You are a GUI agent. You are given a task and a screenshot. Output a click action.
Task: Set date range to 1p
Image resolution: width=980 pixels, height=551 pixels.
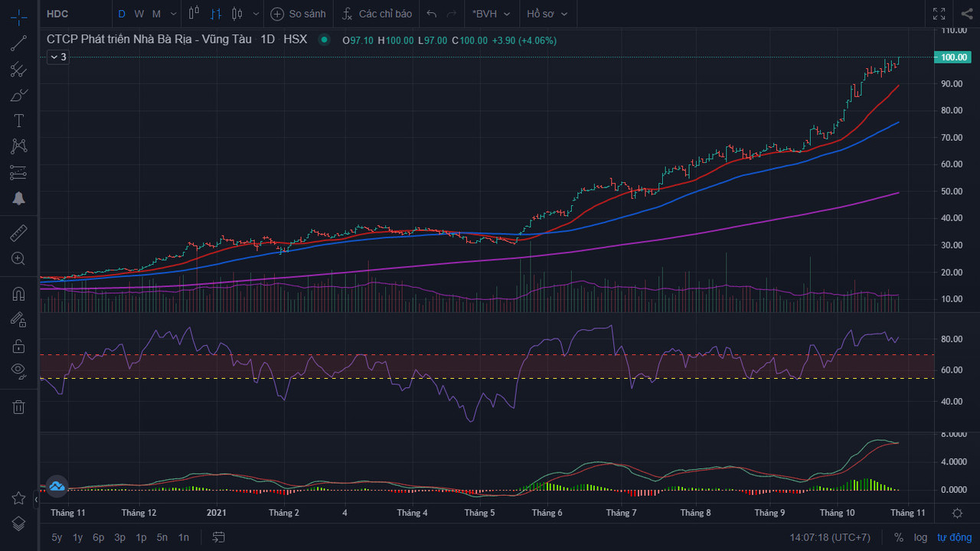tap(141, 537)
